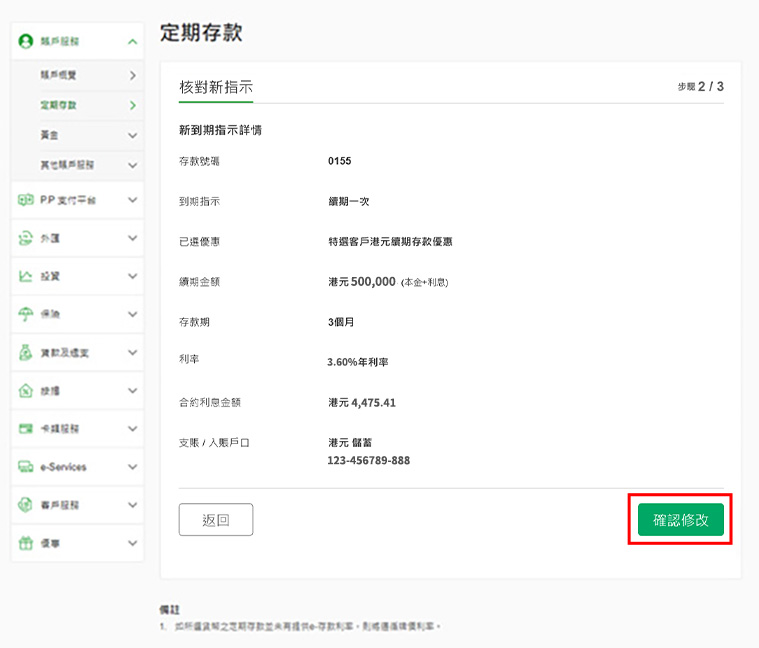This screenshot has height=648, width=759.
Task: Click the 新到期指示詳情 section heading
Action: pos(220,130)
